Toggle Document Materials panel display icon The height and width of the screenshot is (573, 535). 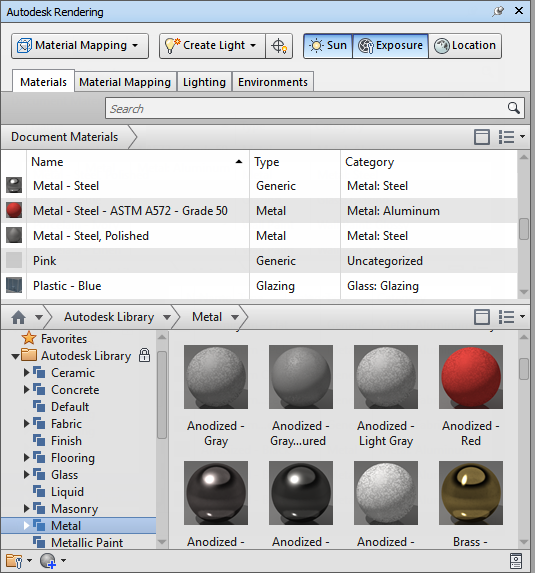point(482,137)
